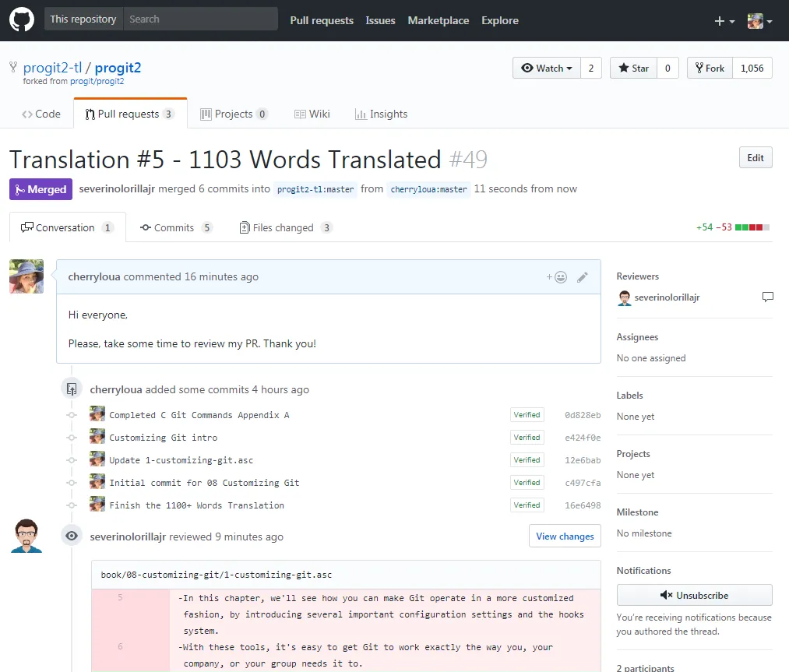Viewport: 789px width, 672px height.
Task: Select the 'This repository' search scope
Action: [x=83, y=19]
